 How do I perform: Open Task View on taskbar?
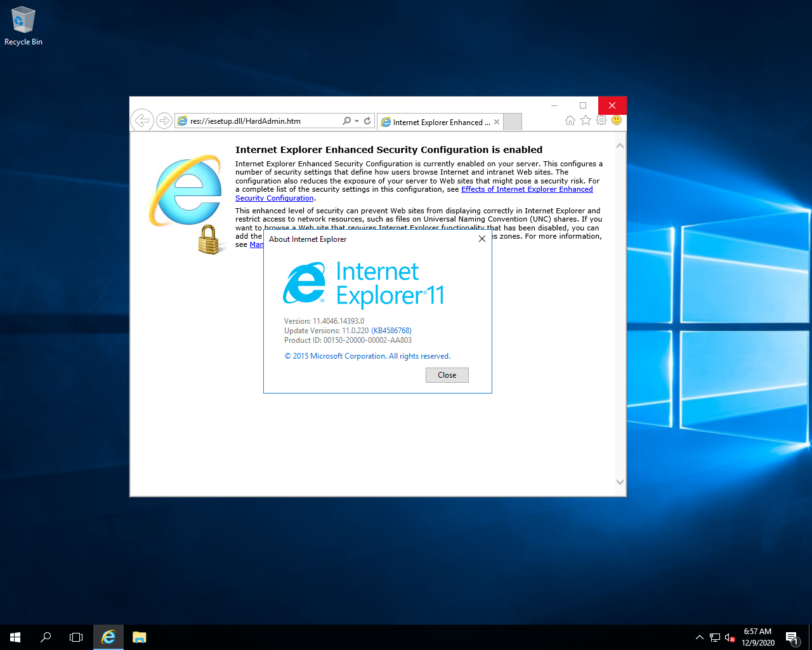tap(76, 637)
